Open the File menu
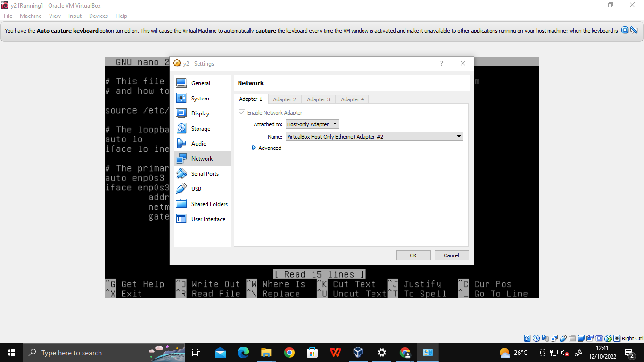644x362 pixels. 8,16
